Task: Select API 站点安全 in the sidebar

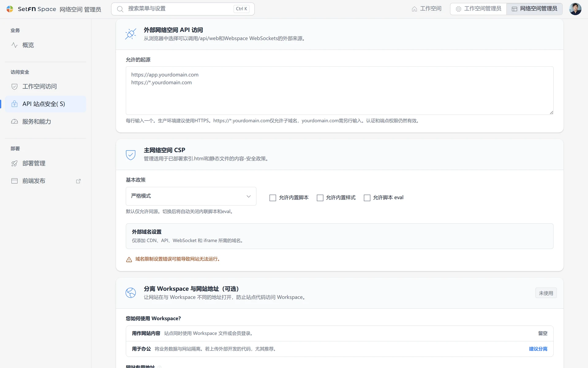Action: [x=46, y=104]
